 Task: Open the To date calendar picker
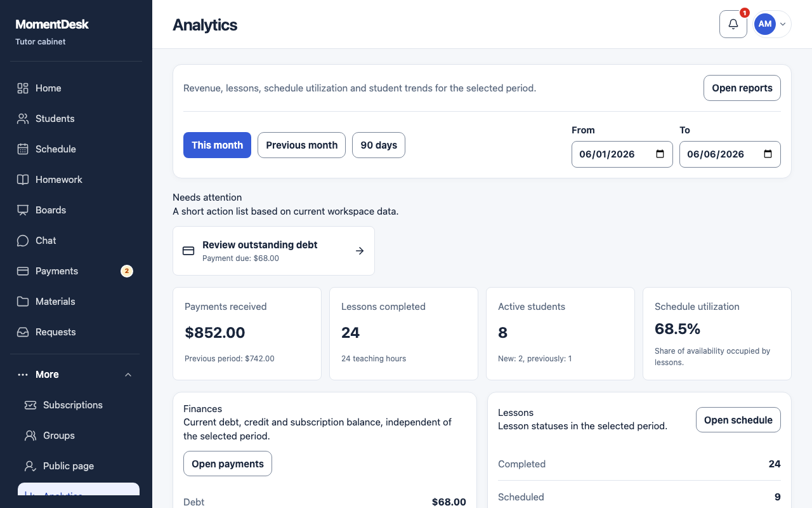[768, 154]
